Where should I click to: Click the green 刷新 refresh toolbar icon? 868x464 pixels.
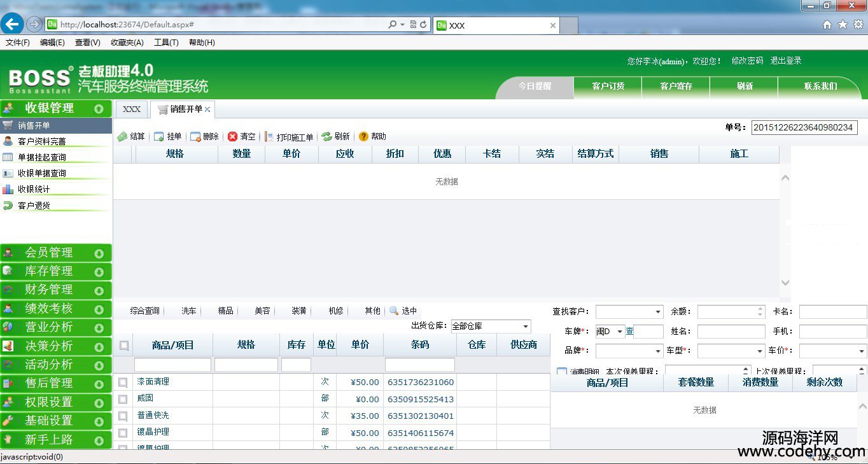(326, 136)
